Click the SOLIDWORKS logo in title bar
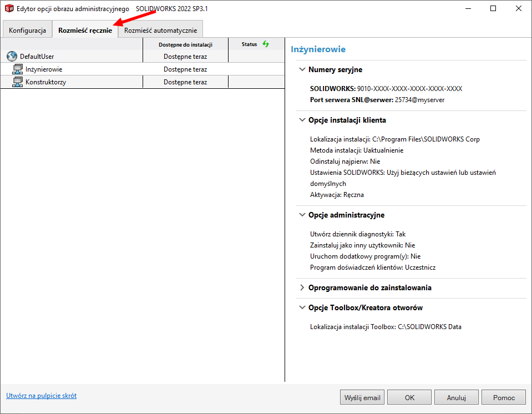The height and width of the screenshot is (414, 532). pyautogui.click(x=8, y=9)
